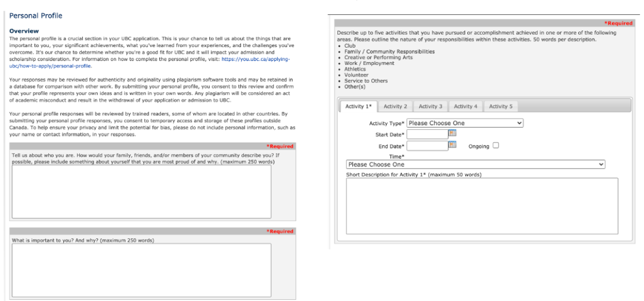Screen dimensions: 644x301
Task: Click 'Family / Community Responsibilities' list item
Action: (389, 52)
